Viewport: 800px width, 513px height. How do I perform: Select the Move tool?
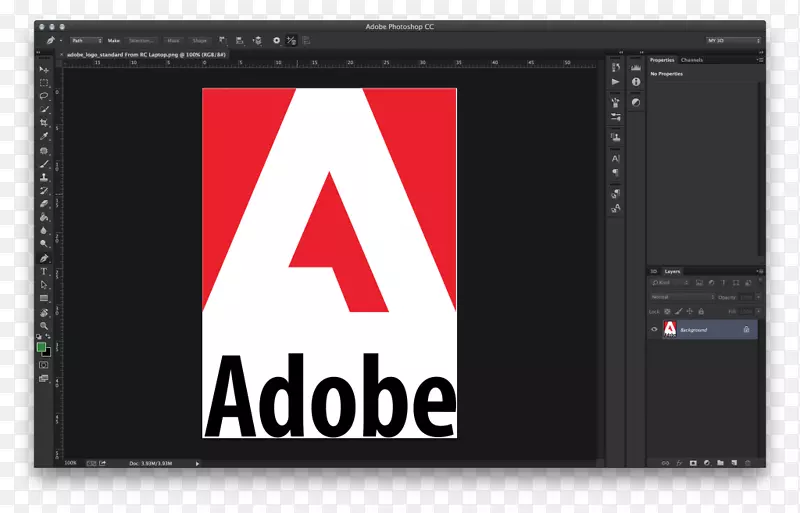click(x=44, y=69)
